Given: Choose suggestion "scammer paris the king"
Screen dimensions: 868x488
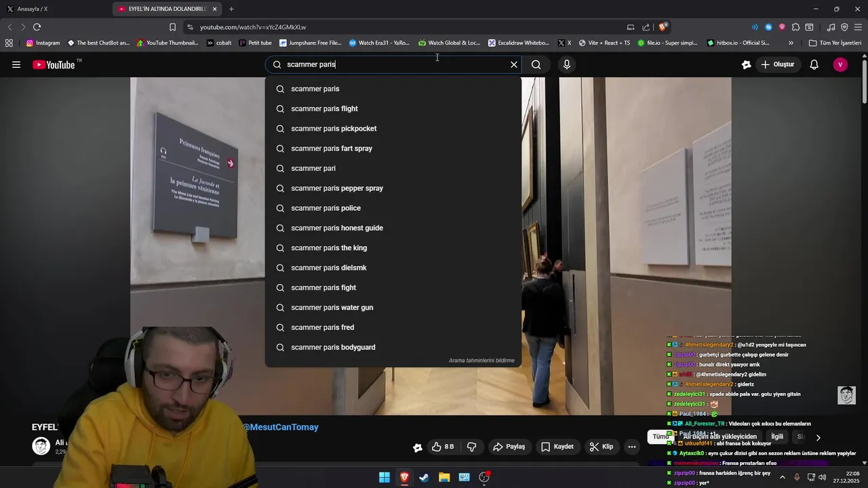Looking at the screenshot, I should click(393, 247).
